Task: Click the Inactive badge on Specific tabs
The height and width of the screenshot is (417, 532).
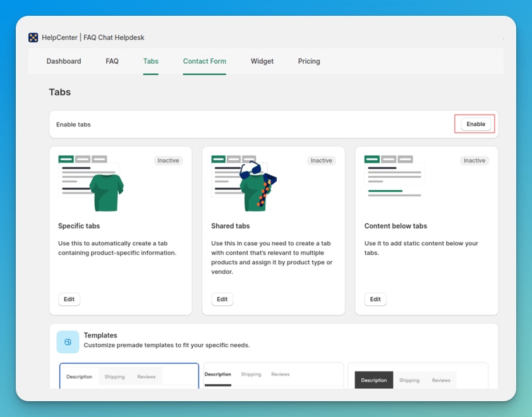Action: (168, 160)
